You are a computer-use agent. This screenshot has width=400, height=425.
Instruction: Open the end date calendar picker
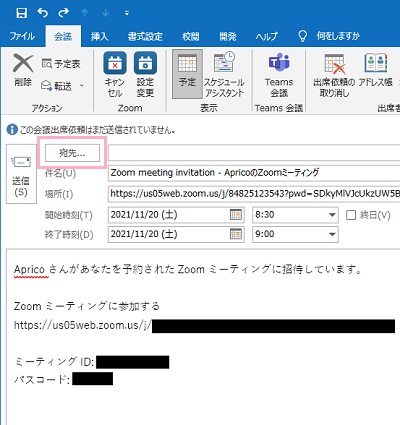(x=236, y=234)
